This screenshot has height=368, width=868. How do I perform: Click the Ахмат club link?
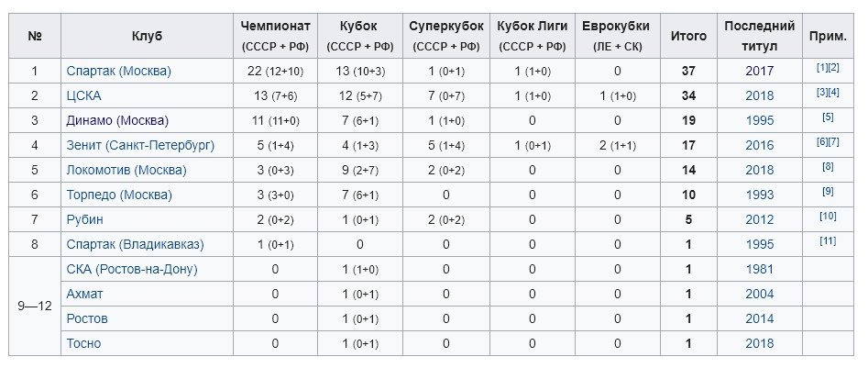coord(84,294)
